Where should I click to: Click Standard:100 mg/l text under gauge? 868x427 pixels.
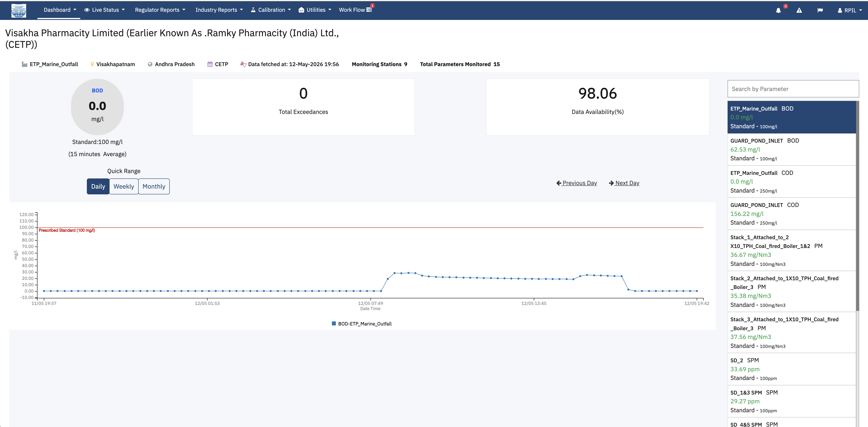[97, 142]
